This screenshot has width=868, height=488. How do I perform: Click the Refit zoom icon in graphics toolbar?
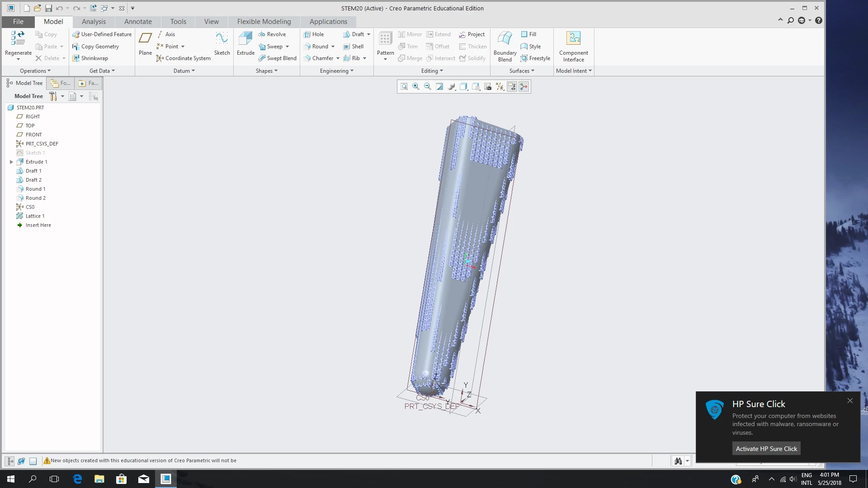404,87
